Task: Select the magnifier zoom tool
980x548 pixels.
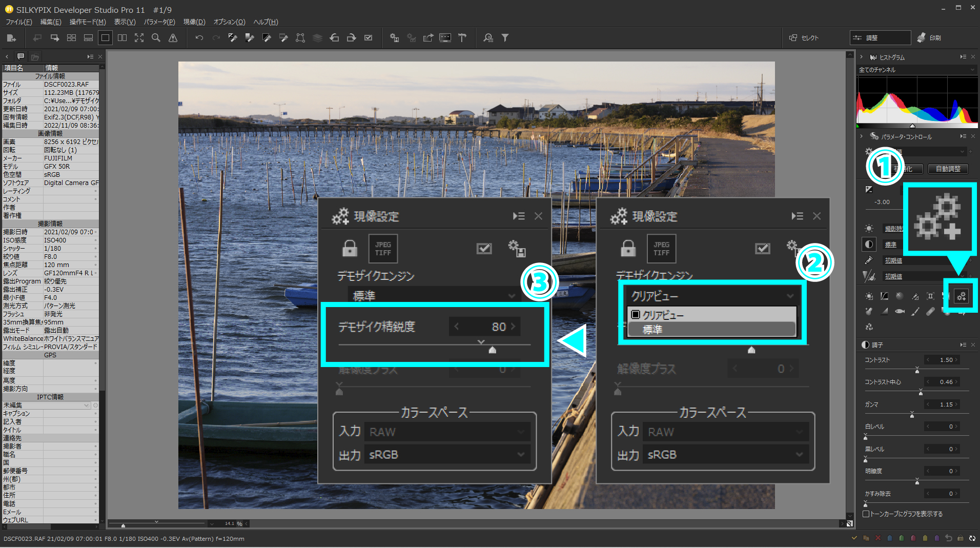Action: pos(156,38)
